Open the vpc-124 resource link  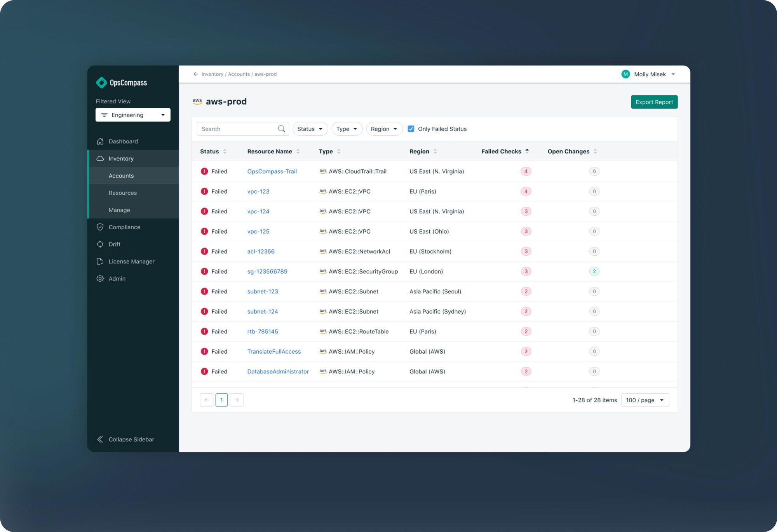[258, 211]
